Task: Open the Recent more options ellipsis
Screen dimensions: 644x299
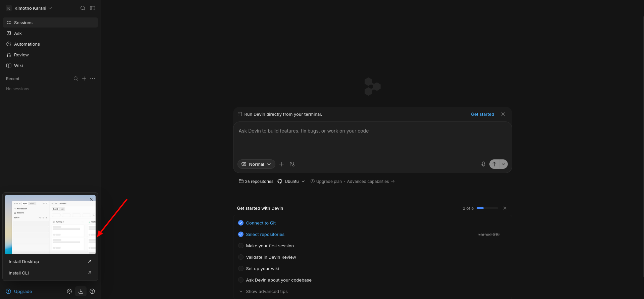Action: click(93, 79)
